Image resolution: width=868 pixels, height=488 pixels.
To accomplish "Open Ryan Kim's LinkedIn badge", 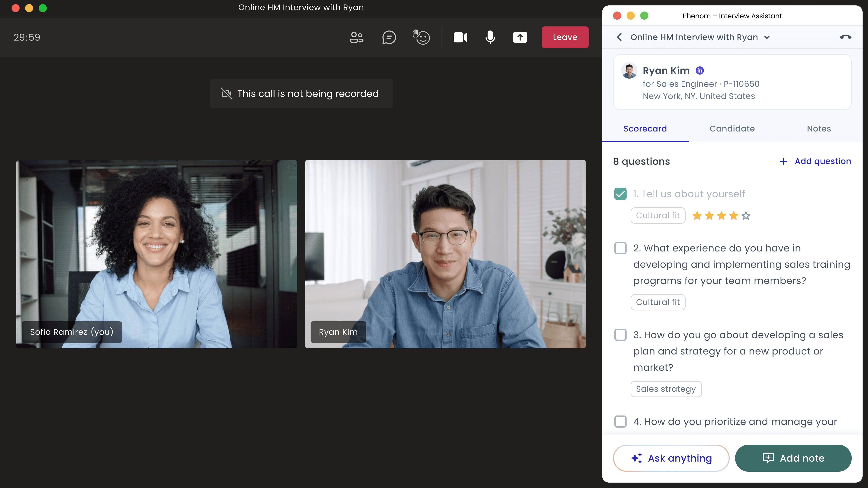I will 700,71.
